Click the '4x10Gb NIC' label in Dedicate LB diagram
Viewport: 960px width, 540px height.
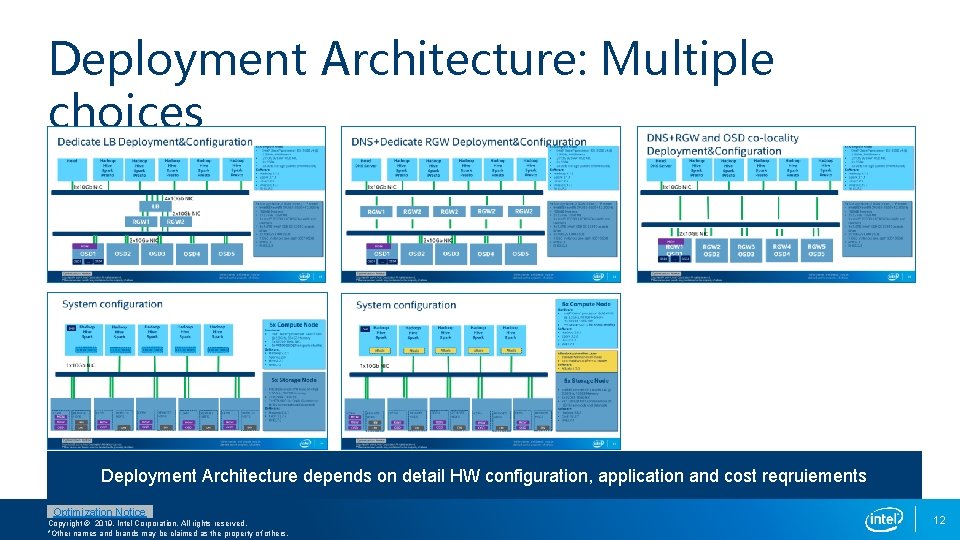[x=178, y=198]
